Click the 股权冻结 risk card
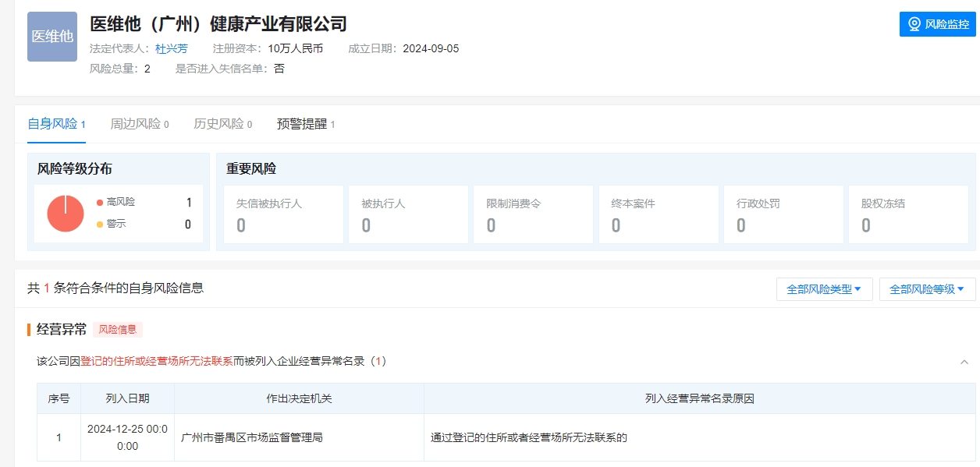Image resolution: width=980 pixels, height=467 pixels. (907, 214)
